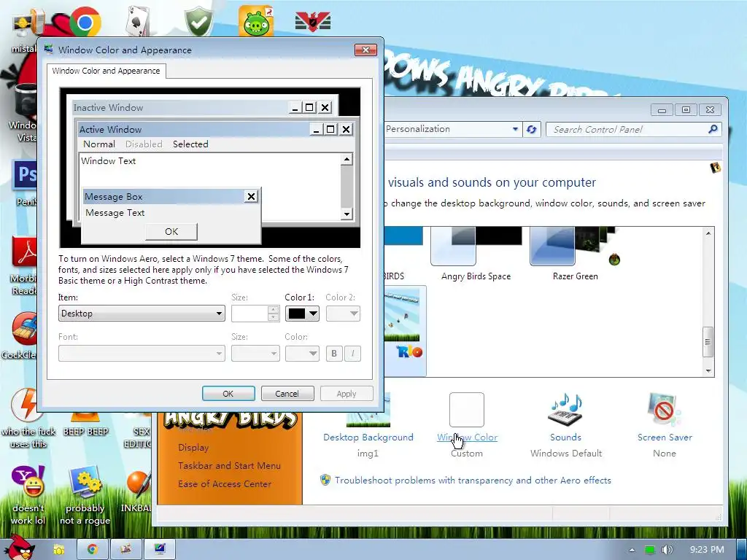Open the disabled Color 2 dropdown
The image size is (747, 560).
[x=343, y=314]
